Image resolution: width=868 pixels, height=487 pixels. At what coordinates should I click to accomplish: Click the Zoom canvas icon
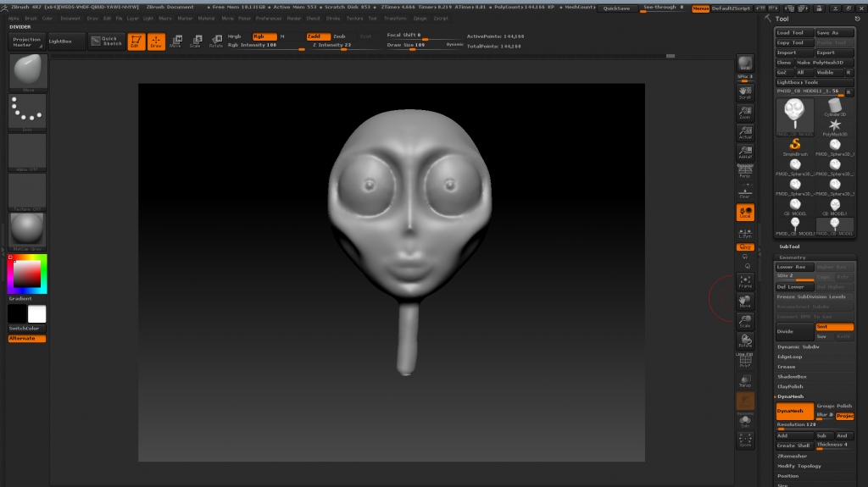tap(745, 112)
